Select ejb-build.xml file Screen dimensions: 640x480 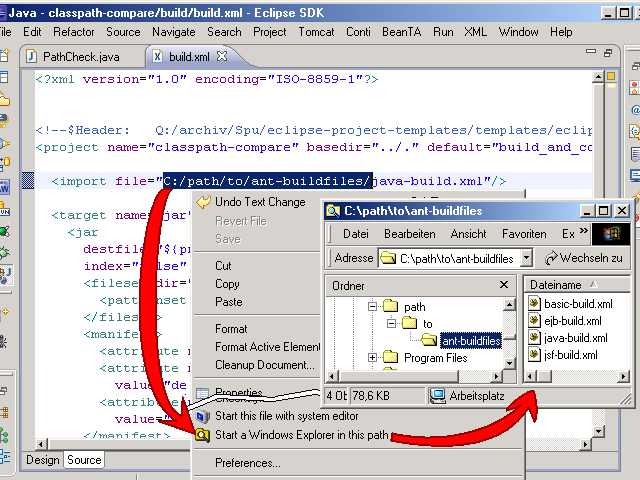(573, 321)
